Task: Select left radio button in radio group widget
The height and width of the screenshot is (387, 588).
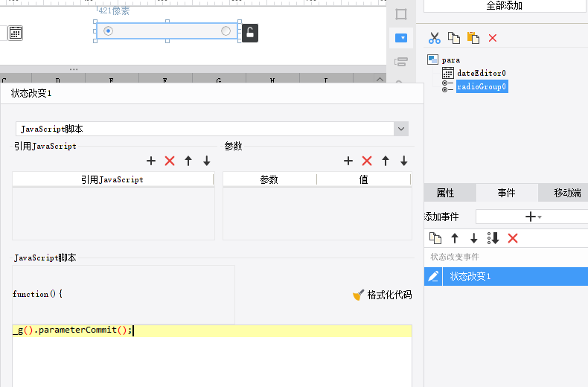Action: pyautogui.click(x=109, y=31)
